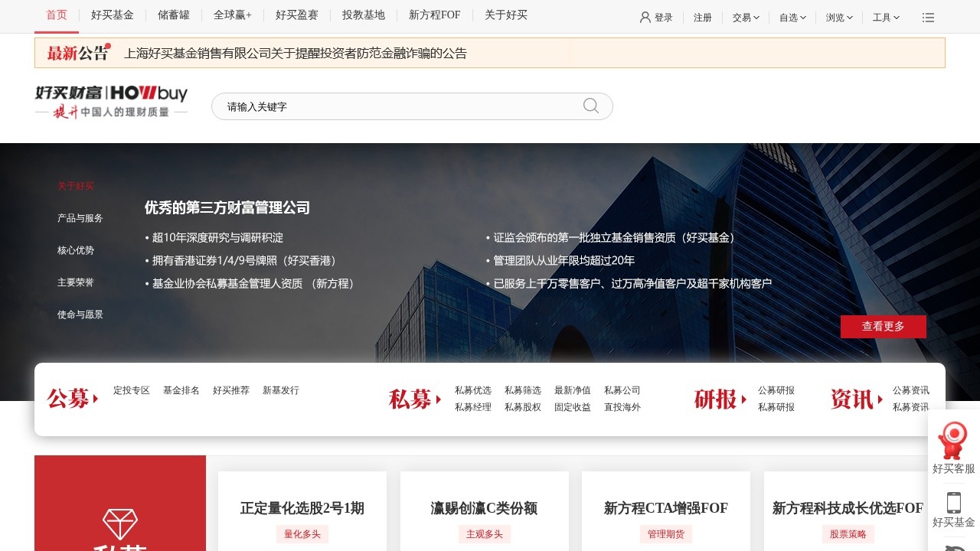
Task: Open the 投教基地 nav item
Action: pyautogui.click(x=364, y=15)
